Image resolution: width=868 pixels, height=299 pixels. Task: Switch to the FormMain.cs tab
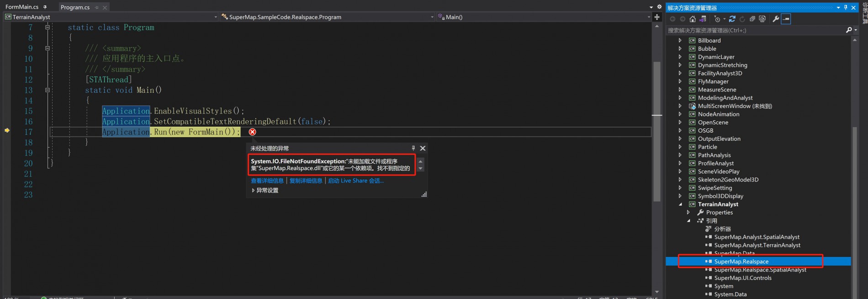pyautogui.click(x=22, y=7)
